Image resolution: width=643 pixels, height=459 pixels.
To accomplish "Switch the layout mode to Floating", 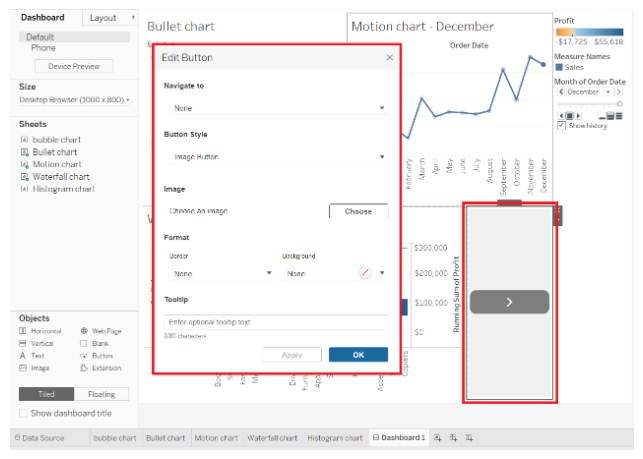I will tap(101, 394).
